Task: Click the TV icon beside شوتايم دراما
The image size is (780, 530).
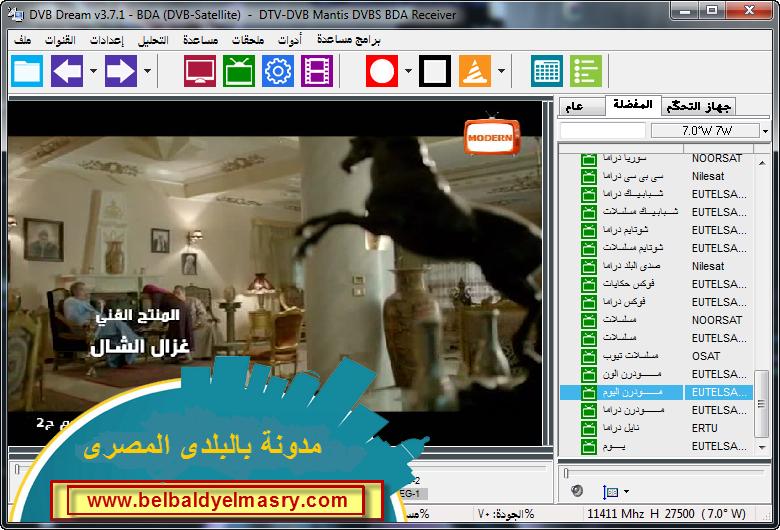Action: (589, 230)
